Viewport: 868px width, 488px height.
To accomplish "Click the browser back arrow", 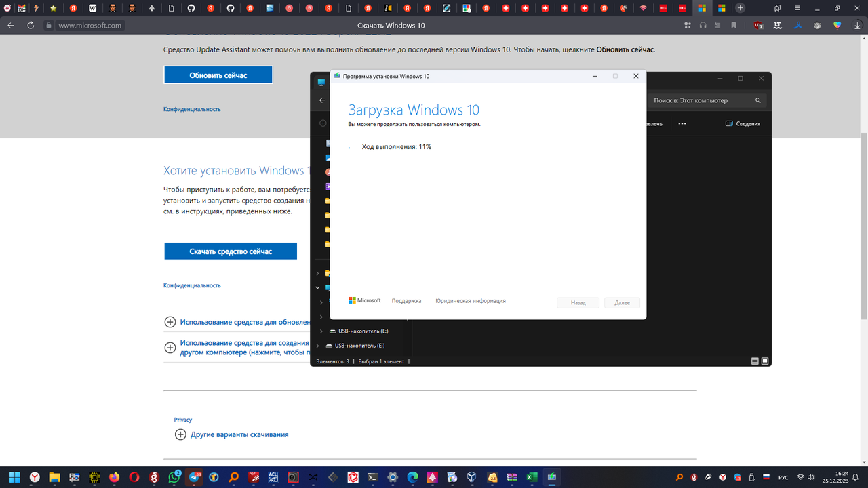I will (x=11, y=25).
